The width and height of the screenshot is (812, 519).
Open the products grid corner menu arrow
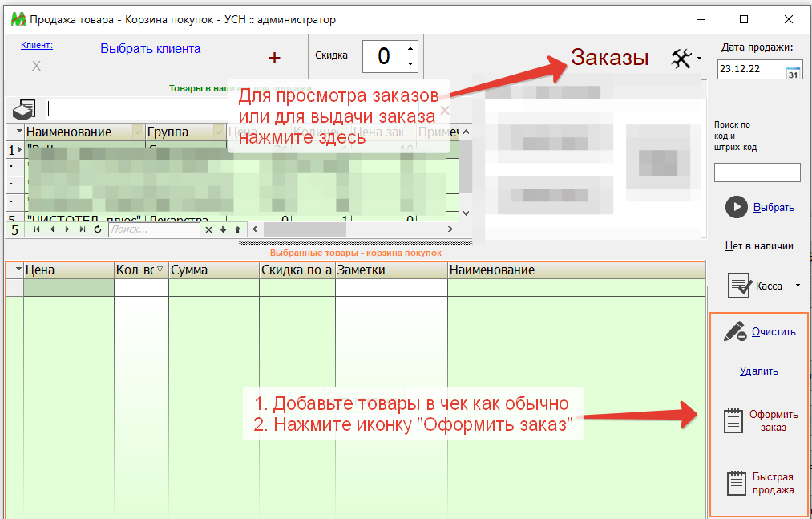tap(19, 132)
